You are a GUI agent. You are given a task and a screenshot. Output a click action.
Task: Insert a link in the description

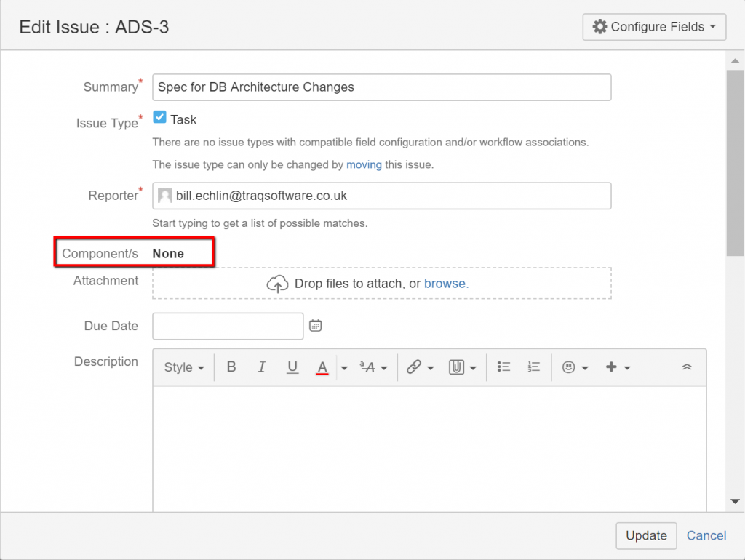tap(415, 367)
